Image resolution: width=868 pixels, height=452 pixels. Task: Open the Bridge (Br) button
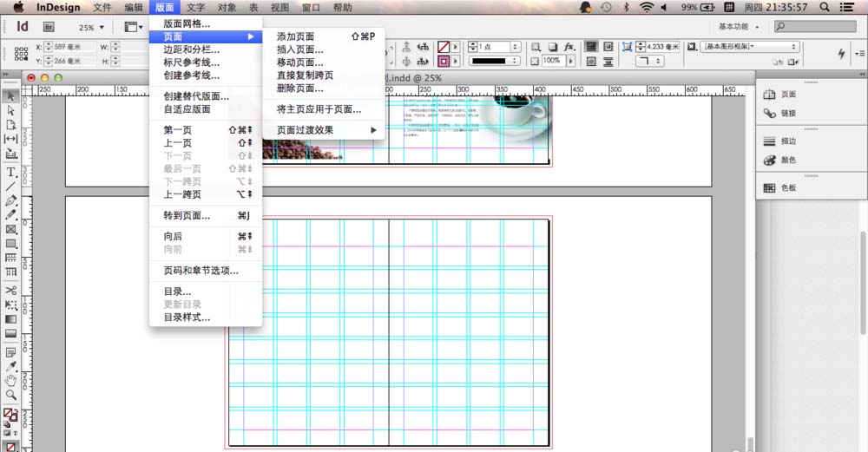point(49,27)
